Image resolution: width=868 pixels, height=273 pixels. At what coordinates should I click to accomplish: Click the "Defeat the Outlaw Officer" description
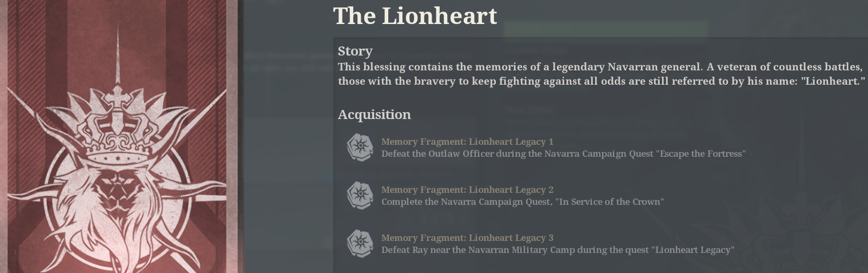(x=563, y=153)
